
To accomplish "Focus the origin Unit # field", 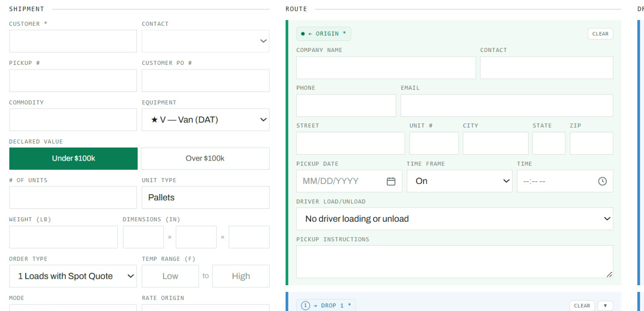I will (x=434, y=143).
